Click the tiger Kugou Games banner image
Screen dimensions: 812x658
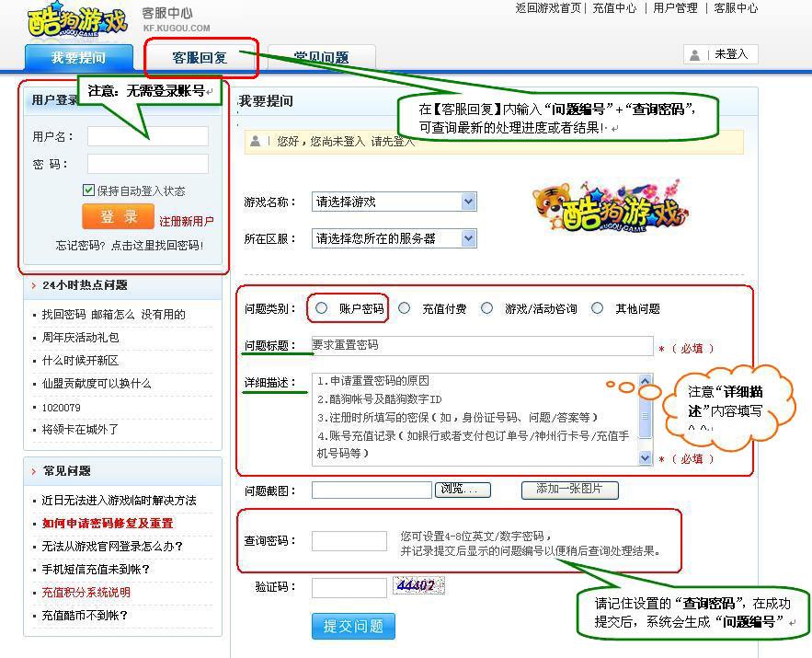pos(610,207)
